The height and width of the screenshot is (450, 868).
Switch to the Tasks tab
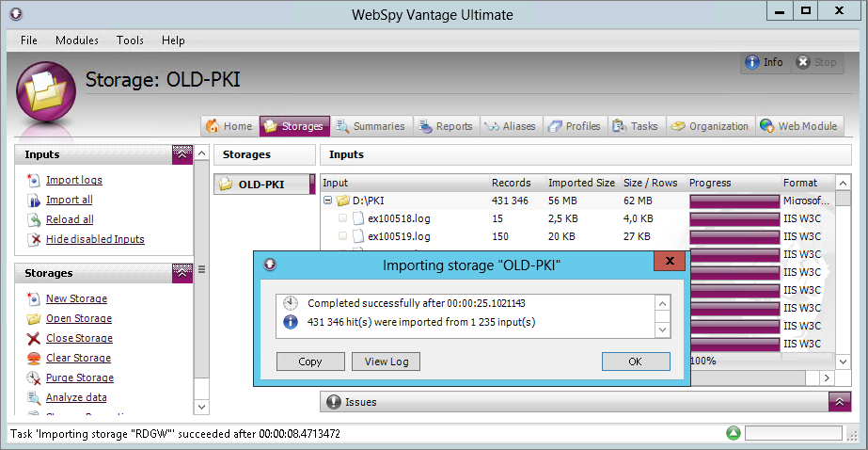pos(636,126)
